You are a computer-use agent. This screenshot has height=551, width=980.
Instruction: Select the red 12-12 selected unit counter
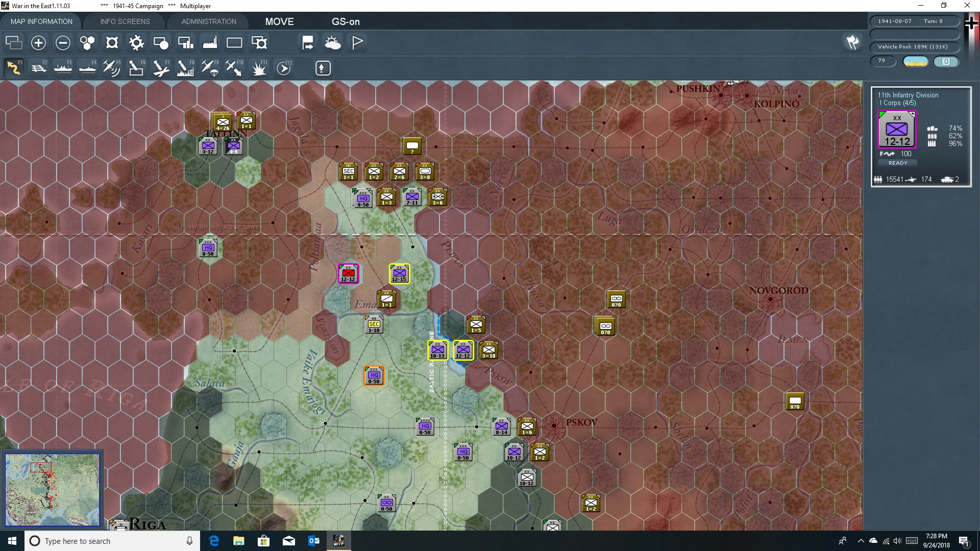click(x=349, y=274)
